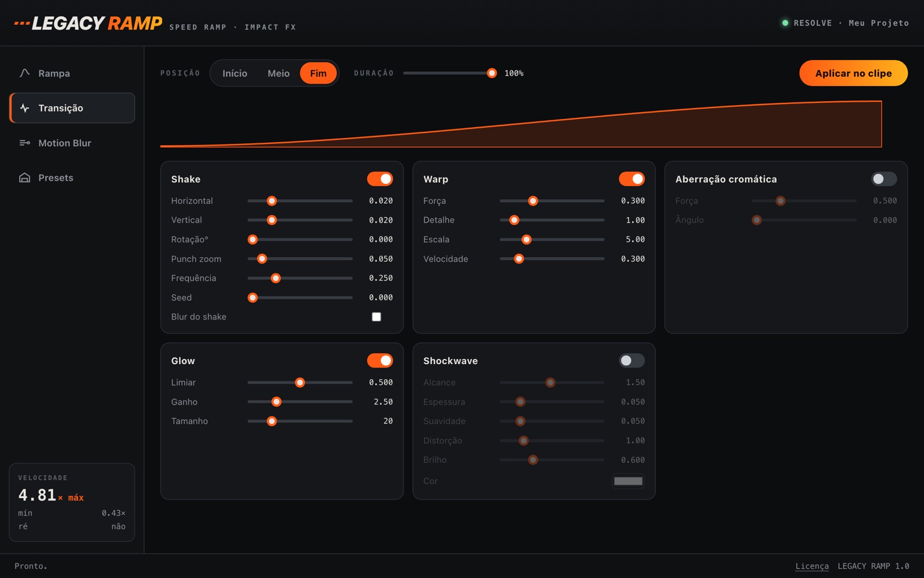Open the Licença link
This screenshot has height=578, width=924.
tap(812, 566)
